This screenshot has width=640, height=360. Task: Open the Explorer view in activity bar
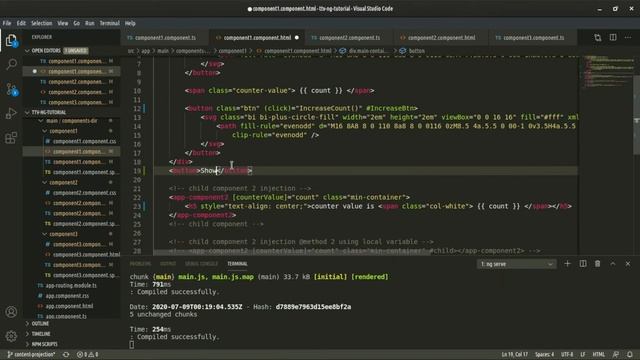click(x=11, y=40)
